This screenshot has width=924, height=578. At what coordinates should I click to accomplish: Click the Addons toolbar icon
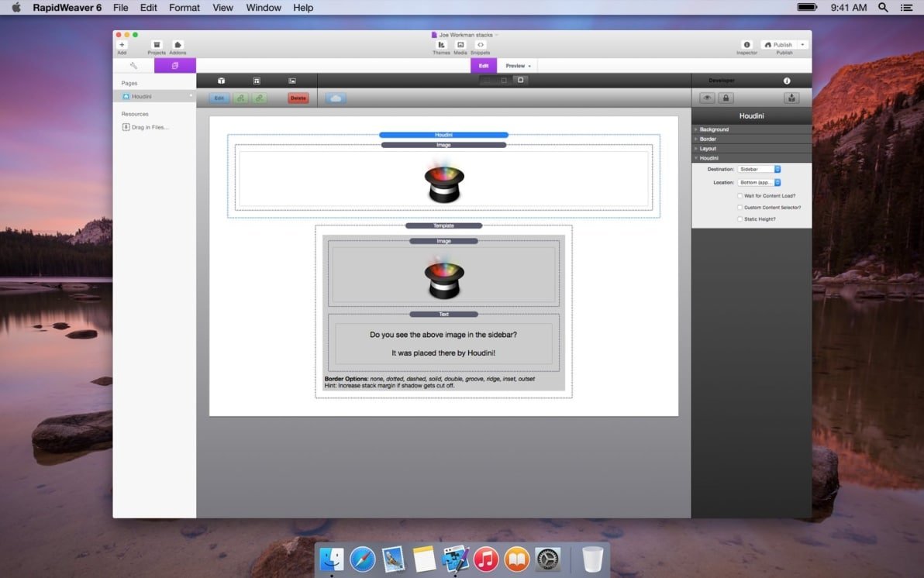[x=178, y=46]
